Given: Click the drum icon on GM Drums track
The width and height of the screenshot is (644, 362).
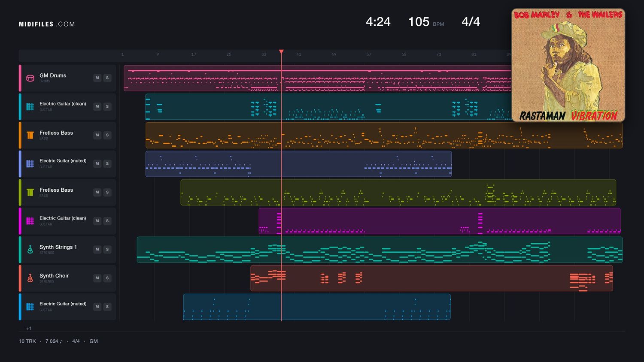Looking at the screenshot, I should point(30,78).
